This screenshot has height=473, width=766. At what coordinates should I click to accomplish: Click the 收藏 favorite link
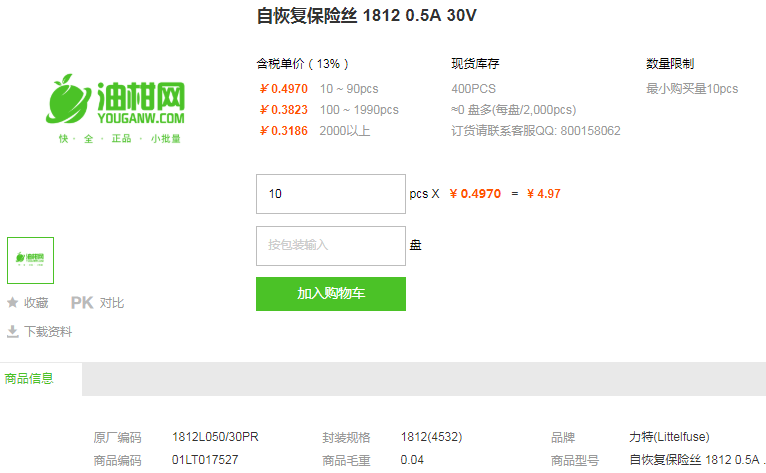pos(36,303)
